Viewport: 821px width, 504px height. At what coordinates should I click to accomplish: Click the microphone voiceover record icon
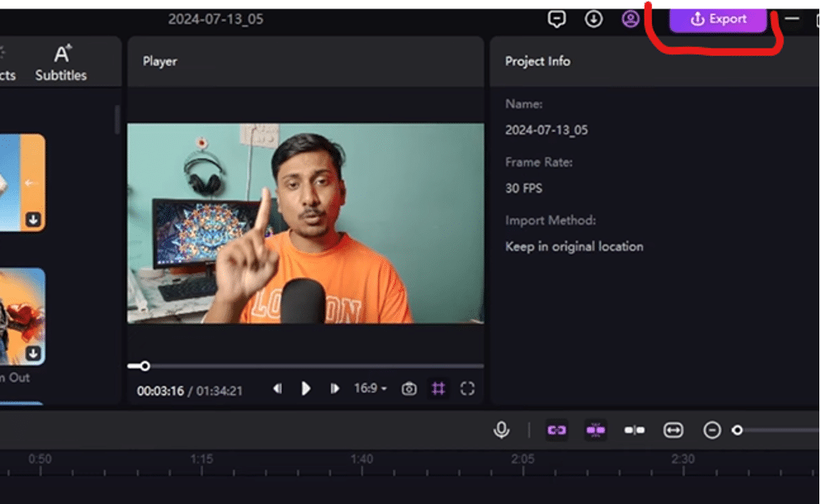point(501,430)
